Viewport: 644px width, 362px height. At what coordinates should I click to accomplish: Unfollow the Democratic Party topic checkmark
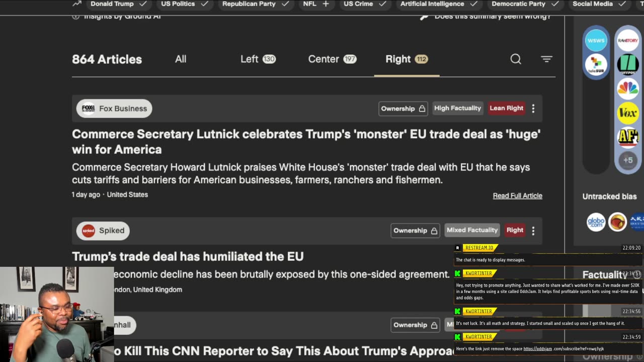tap(555, 4)
